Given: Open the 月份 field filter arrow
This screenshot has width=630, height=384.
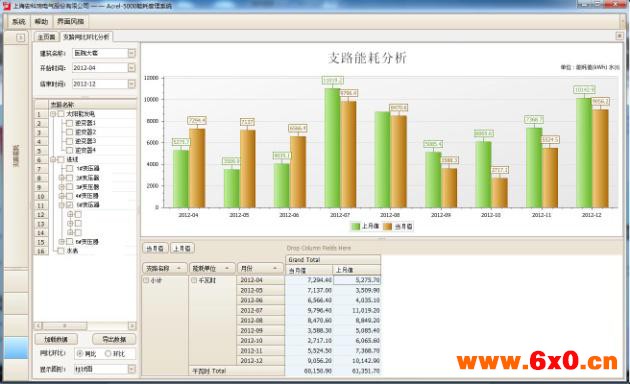Looking at the screenshot, I should point(275,268).
